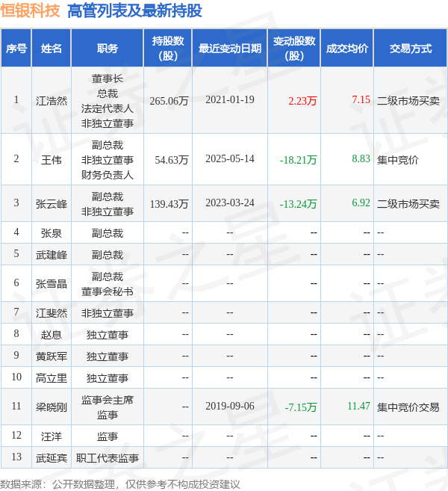Click the 11.47 average price
This screenshot has height=491, width=448.
tap(359, 406)
